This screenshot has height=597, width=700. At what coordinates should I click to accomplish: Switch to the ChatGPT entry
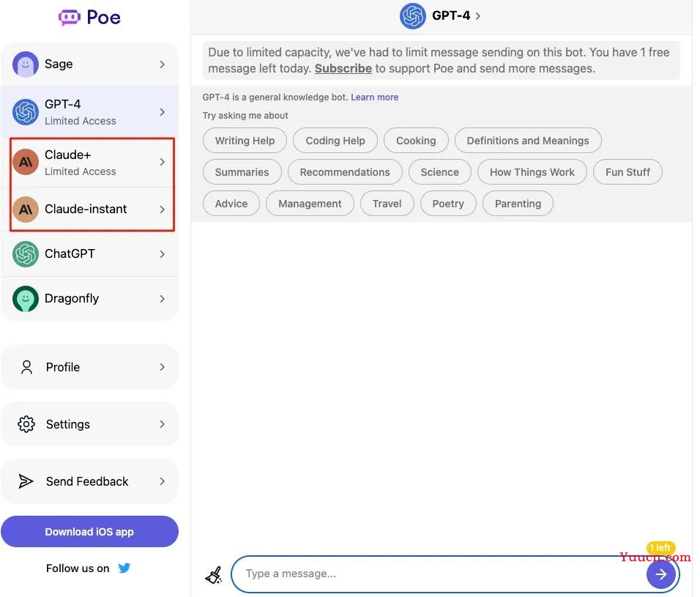[x=90, y=253]
